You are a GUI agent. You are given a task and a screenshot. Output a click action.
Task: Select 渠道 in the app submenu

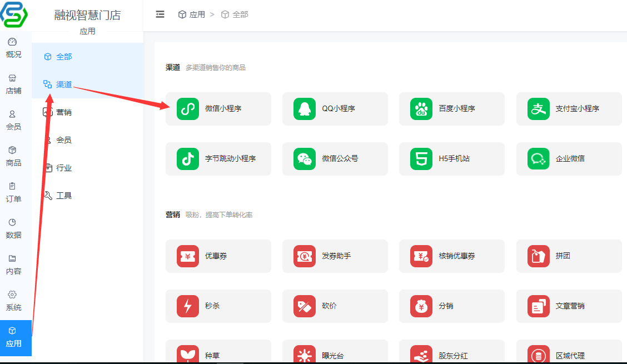coord(88,84)
